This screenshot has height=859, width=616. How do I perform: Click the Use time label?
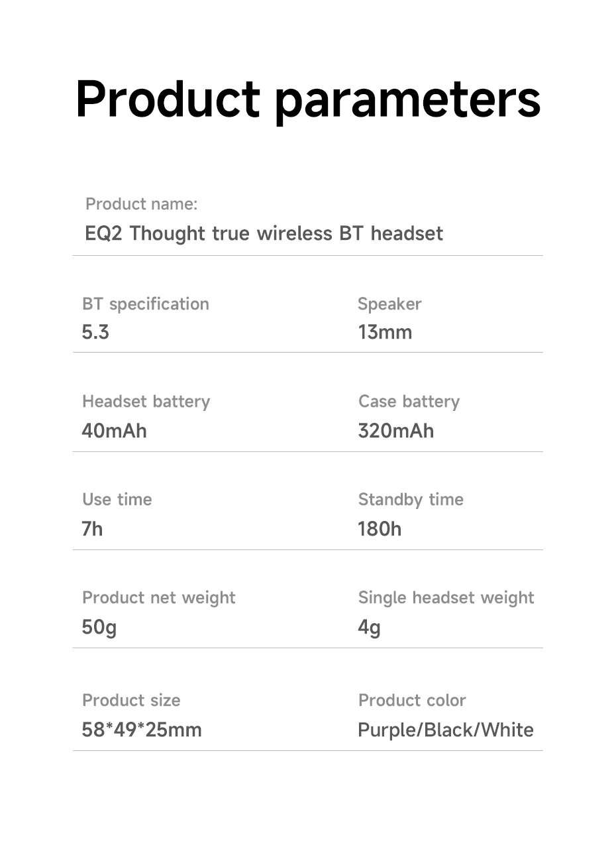click(x=117, y=500)
